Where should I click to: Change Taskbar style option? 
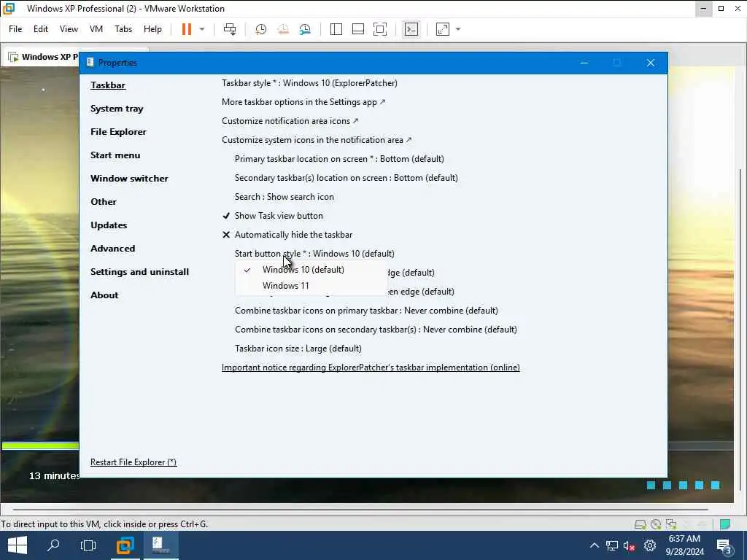click(309, 83)
